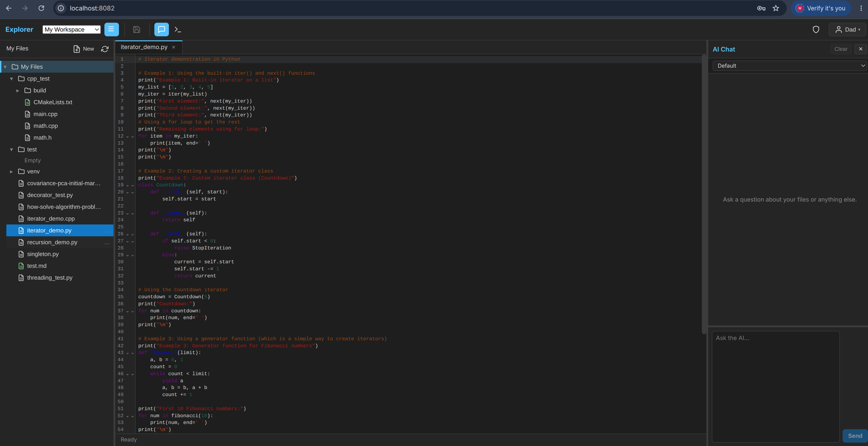Reload the browser page
Viewport: 868px width, 446px height.
pos(41,8)
